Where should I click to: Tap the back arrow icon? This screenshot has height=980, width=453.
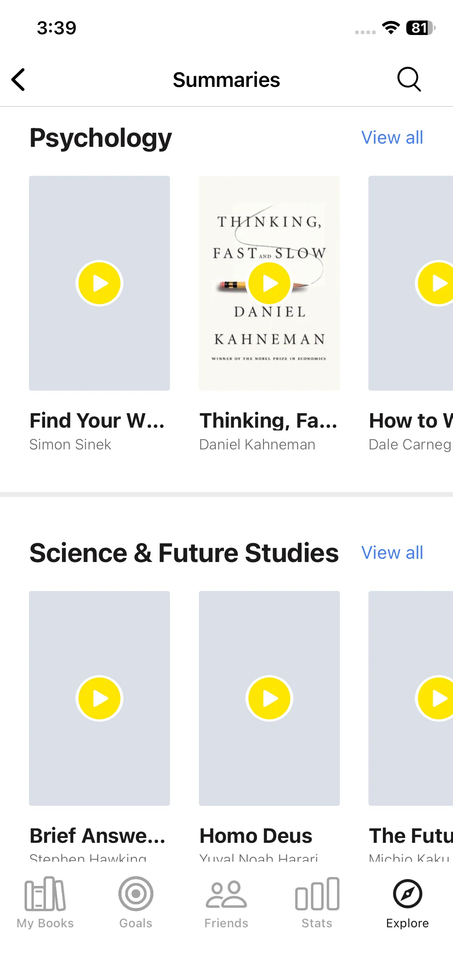(x=19, y=80)
